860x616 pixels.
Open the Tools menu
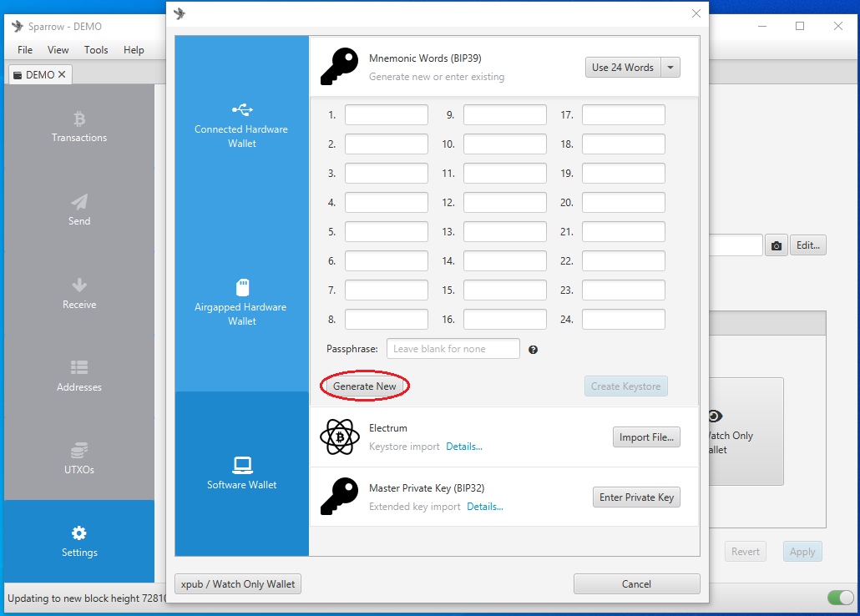(x=96, y=50)
